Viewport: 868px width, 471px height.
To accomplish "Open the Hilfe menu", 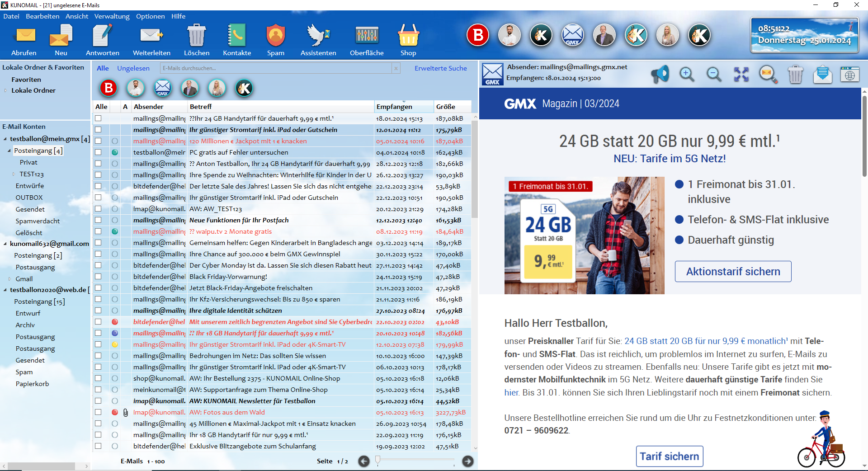I will coord(178,16).
